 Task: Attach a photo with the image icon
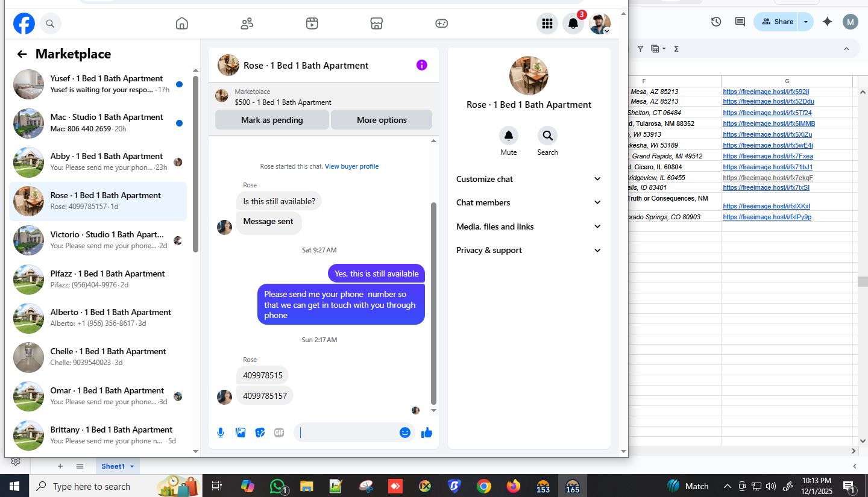[241, 433]
